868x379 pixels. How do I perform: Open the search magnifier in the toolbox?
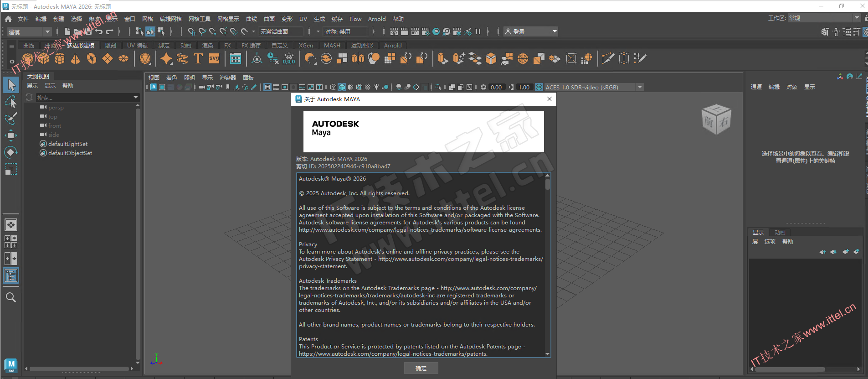click(11, 297)
